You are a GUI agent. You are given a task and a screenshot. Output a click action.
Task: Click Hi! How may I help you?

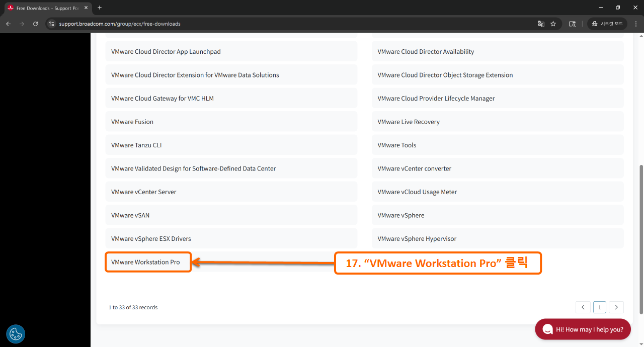pyautogui.click(x=583, y=329)
